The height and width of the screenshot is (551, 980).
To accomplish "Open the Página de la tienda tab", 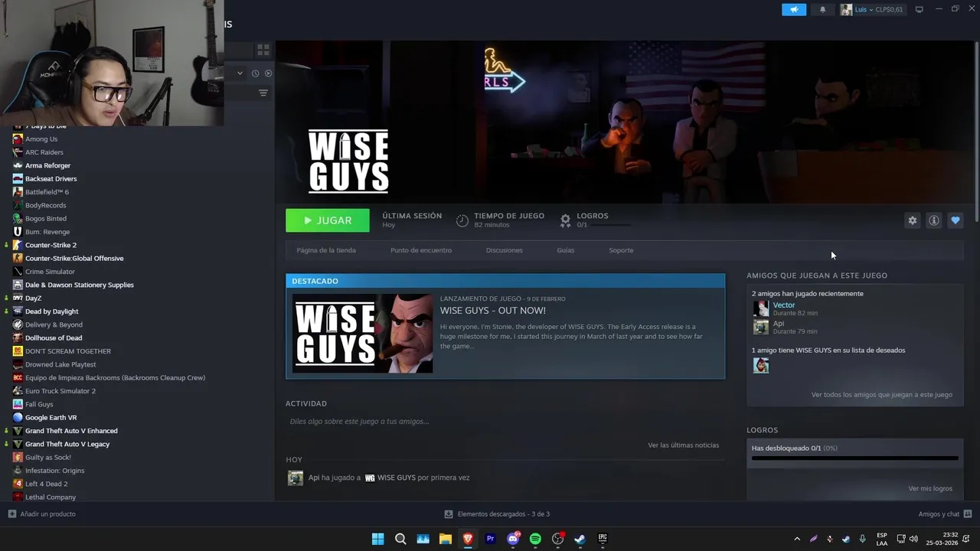I will (x=326, y=250).
